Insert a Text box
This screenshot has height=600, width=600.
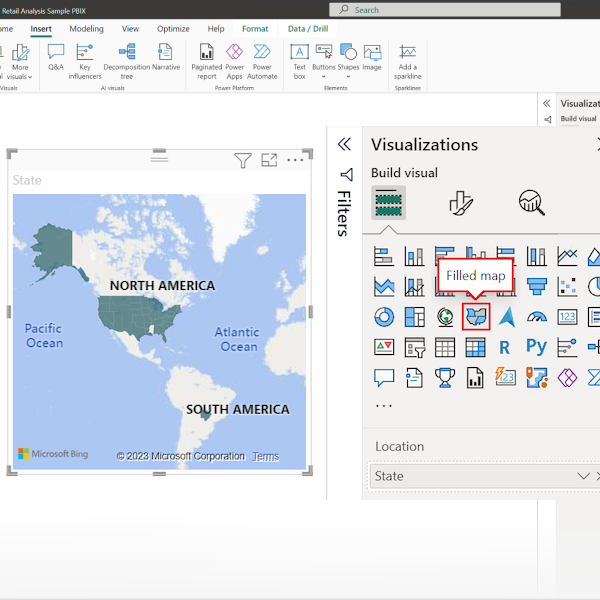click(300, 61)
